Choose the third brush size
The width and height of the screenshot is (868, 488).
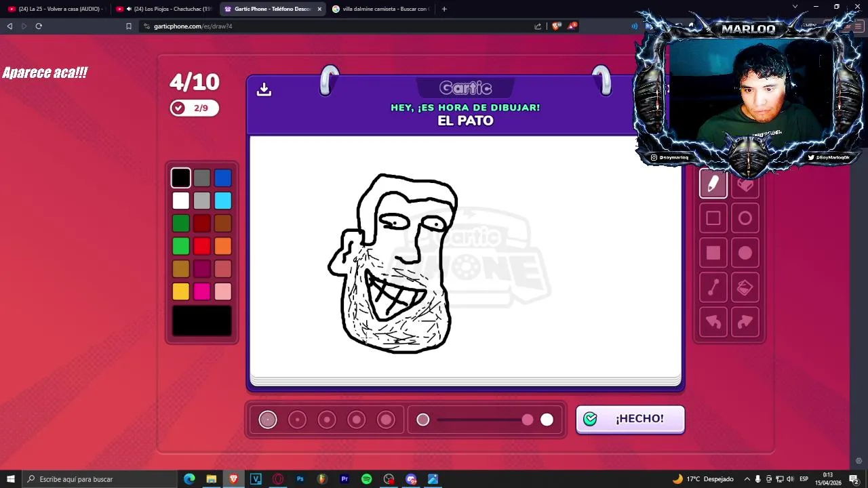coord(327,420)
